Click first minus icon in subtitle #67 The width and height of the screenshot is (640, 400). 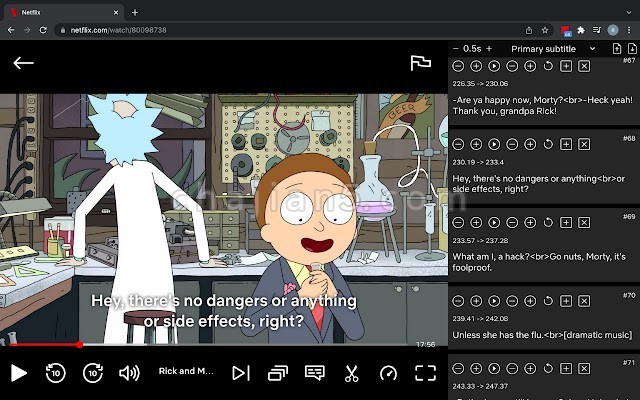(458, 66)
